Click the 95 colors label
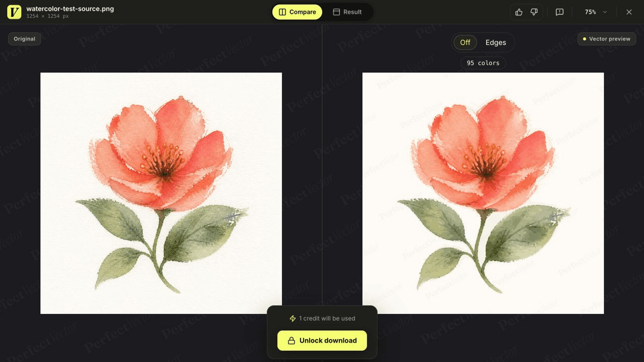 coord(483,63)
